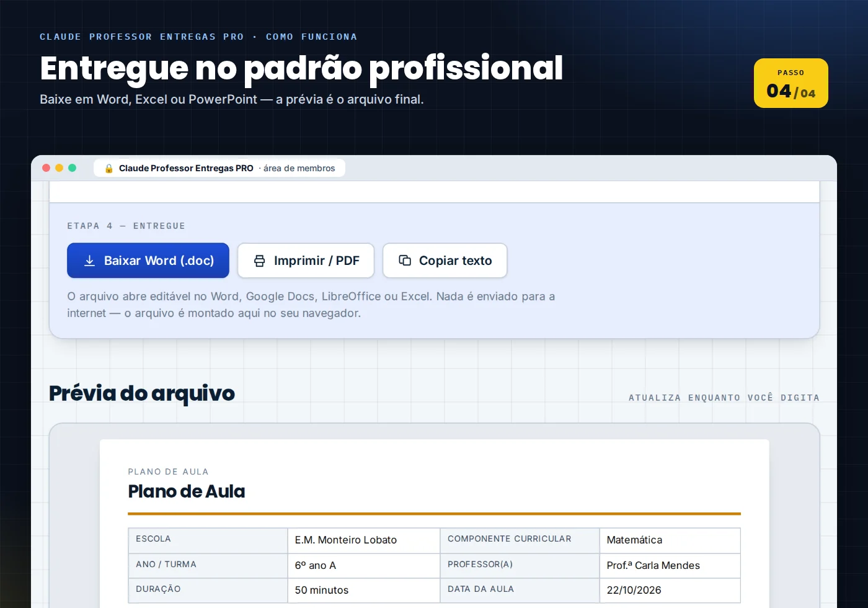Click the ETAPA 4 — ENTREGUE label

pos(126,226)
